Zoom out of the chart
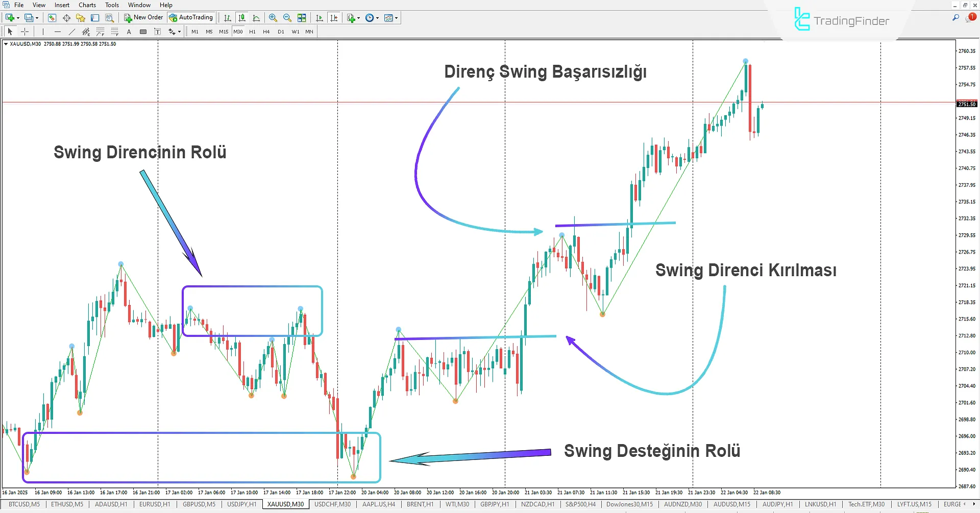Viewport: 980px width, 513px height. pos(287,17)
